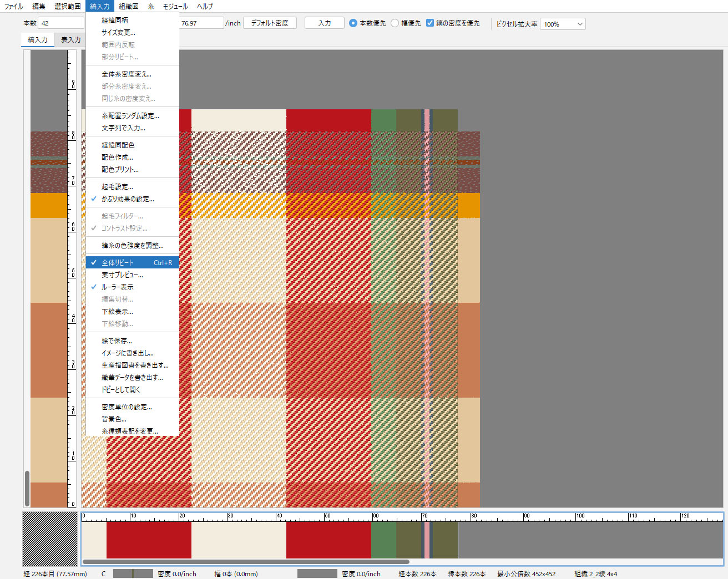The height and width of the screenshot is (579, 728).
Task: Switch to the 表入力 tab
Action: 70,40
